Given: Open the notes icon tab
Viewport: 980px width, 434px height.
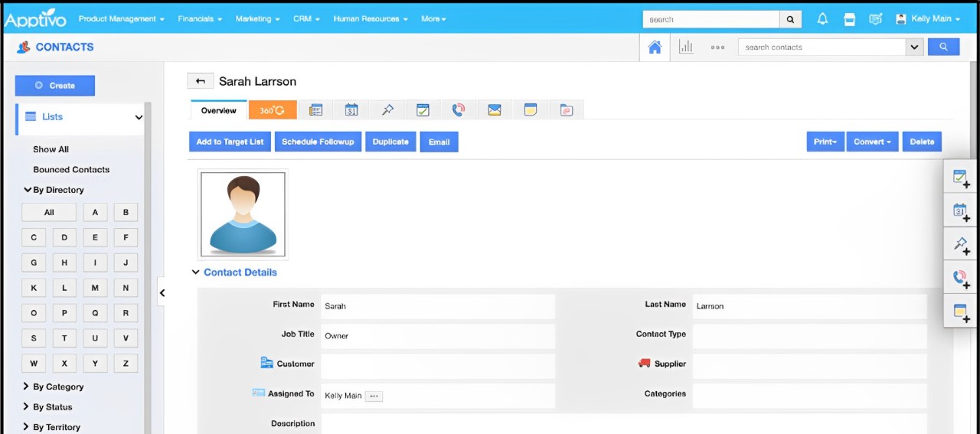Looking at the screenshot, I should pos(531,110).
